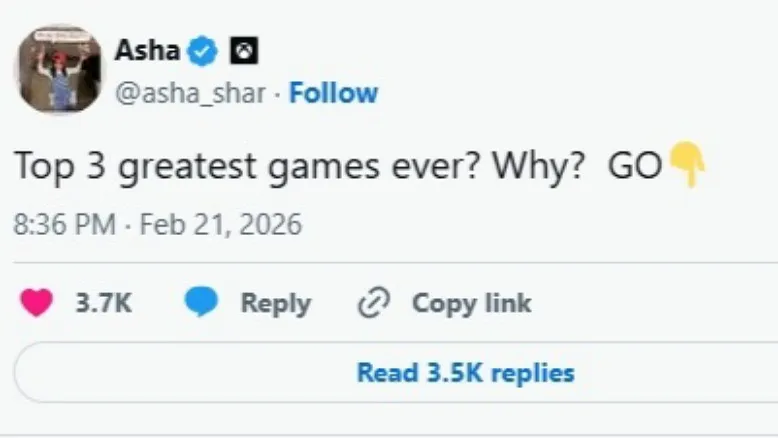Click the blue verified checkmark badge
This screenshot has width=778, height=438.
203,51
